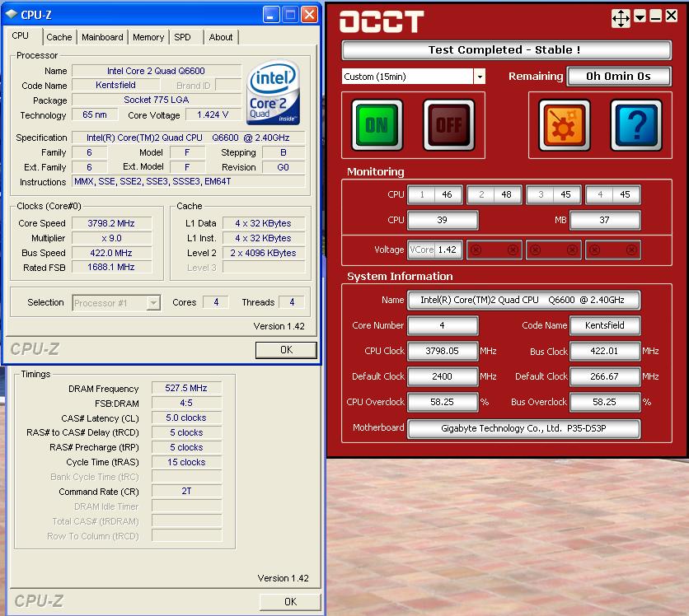
Task: Click the OCCT down-arrow tray icon
Action: (x=640, y=16)
